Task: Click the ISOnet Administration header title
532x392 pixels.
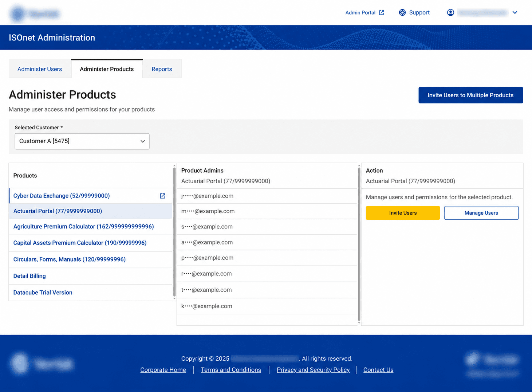Action: pyautogui.click(x=52, y=38)
